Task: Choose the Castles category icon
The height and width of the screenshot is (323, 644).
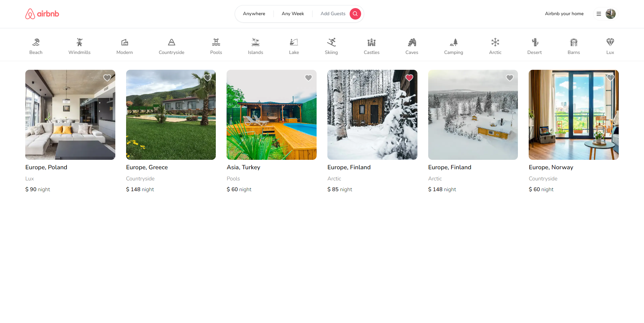Action: [371, 42]
